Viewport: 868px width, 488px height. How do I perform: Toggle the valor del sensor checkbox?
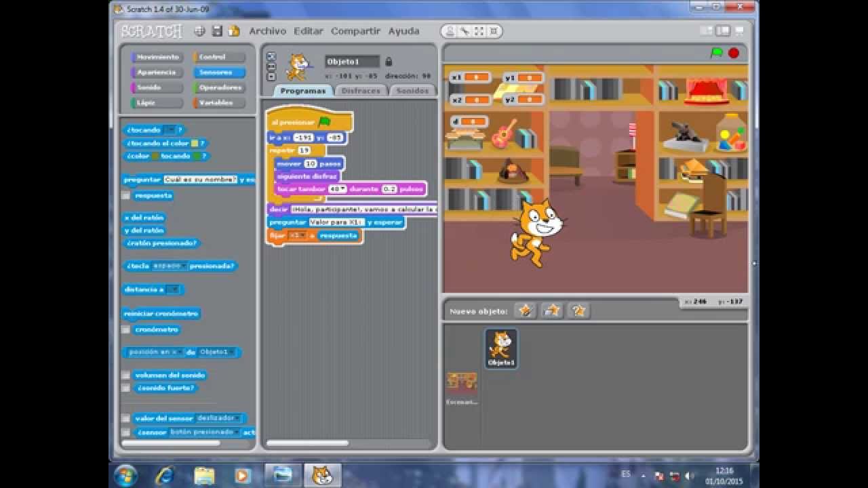click(x=126, y=418)
